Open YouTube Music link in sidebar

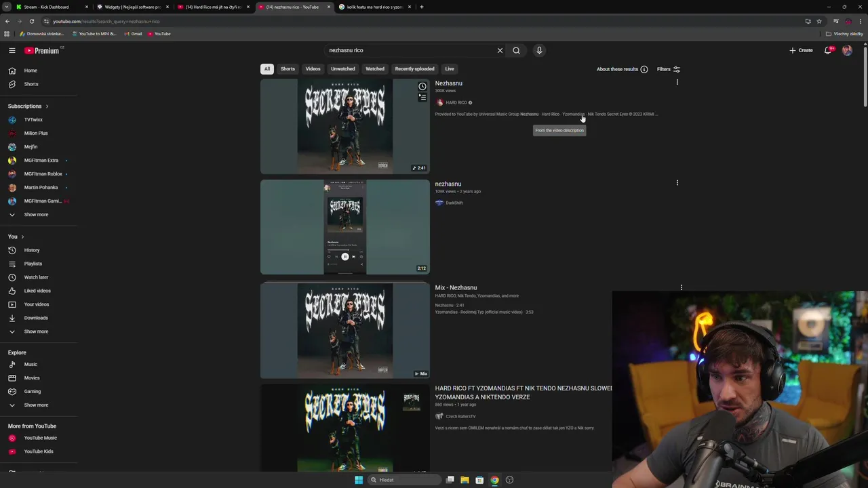39,438
